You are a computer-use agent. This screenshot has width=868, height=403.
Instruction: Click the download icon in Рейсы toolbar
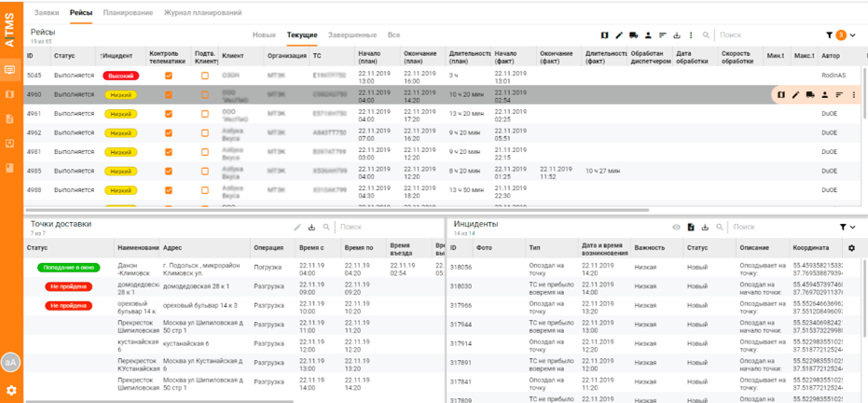(x=677, y=35)
